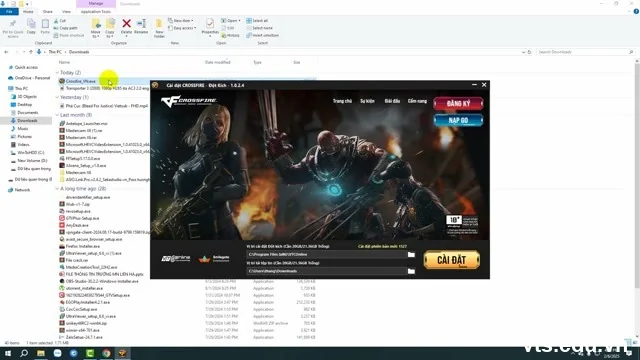Open the Move to dropdown

click(x=96, y=29)
